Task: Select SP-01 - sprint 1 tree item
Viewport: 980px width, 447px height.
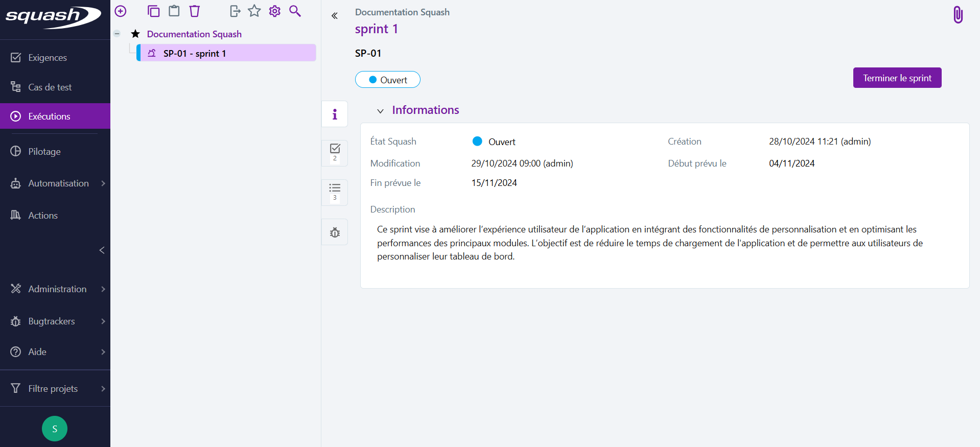Action: [x=226, y=53]
